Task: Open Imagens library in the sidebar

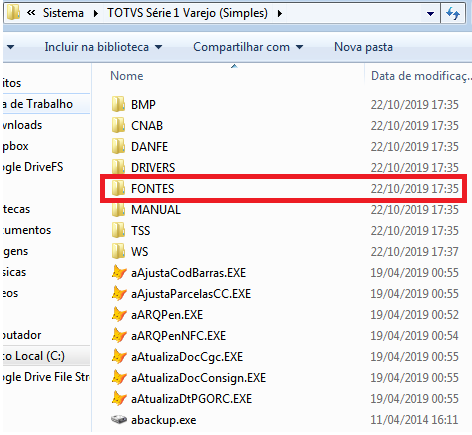Action: [x=16, y=251]
